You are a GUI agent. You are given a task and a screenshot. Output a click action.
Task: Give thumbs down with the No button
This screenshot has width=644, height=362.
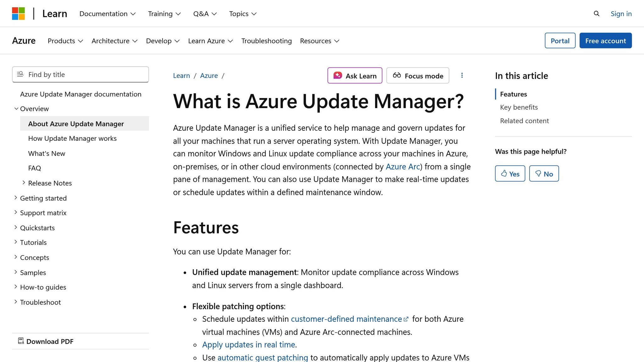tap(544, 173)
